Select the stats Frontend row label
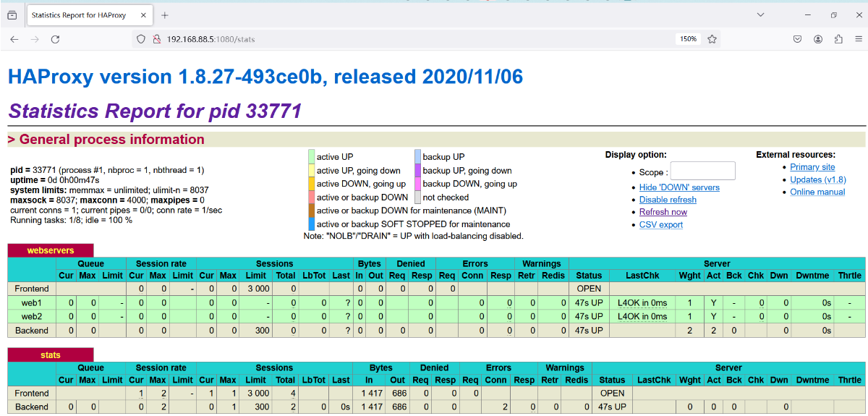The width and height of the screenshot is (868, 416). coord(32,393)
